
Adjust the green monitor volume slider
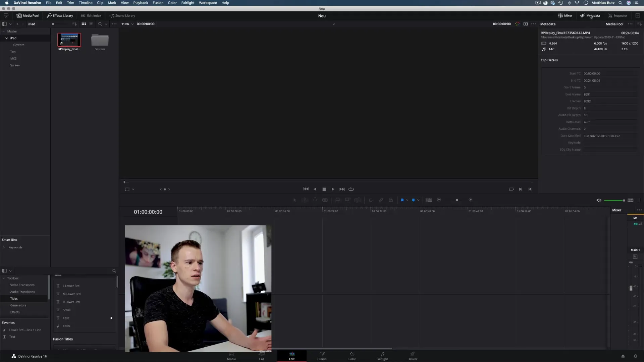coord(614,200)
